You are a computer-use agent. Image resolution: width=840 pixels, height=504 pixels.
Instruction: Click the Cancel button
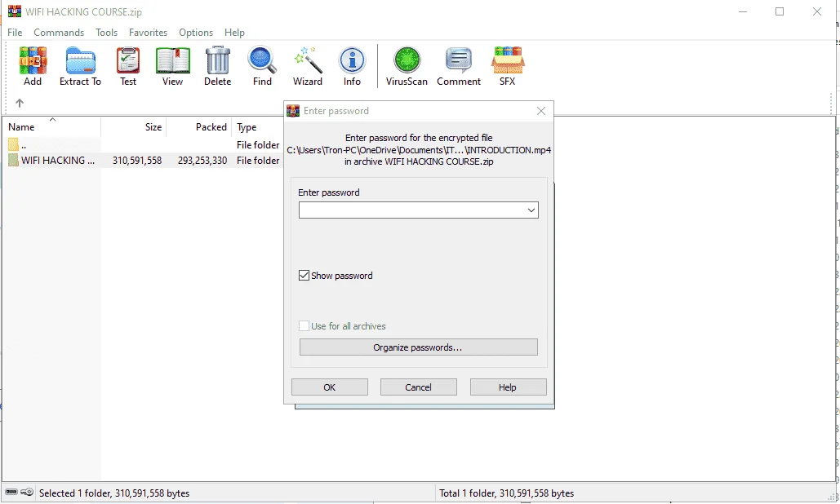pos(419,387)
